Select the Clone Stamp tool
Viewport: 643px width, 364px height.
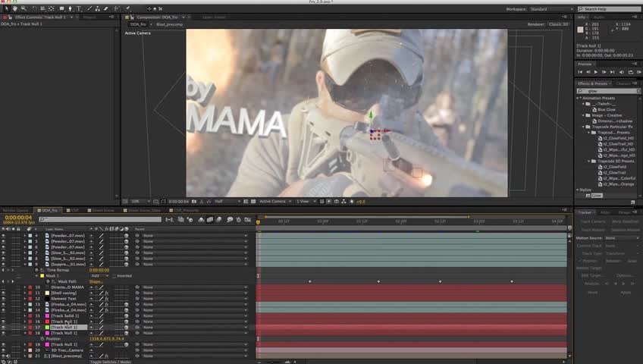tap(98, 8)
